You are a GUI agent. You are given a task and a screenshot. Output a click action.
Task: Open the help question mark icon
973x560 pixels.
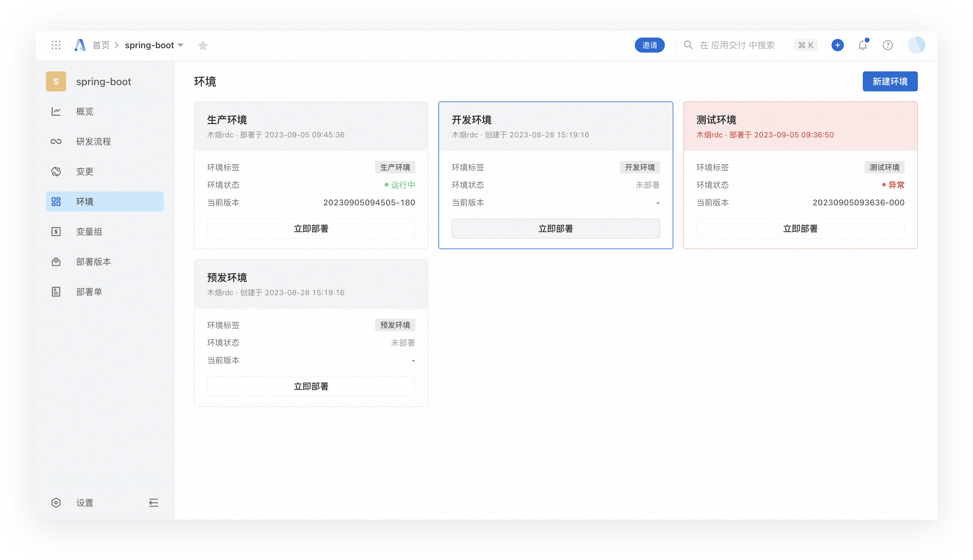888,45
